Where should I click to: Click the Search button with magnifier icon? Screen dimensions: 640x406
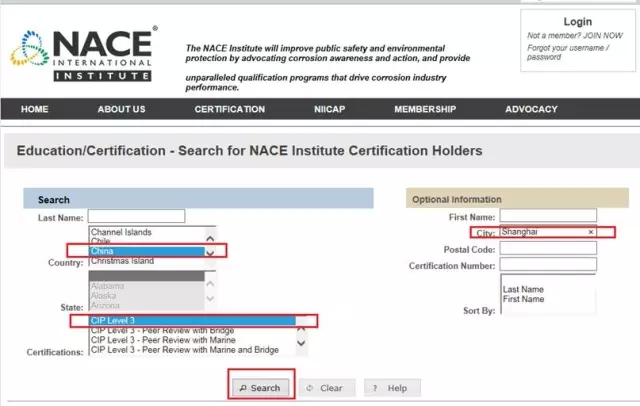pyautogui.click(x=259, y=388)
